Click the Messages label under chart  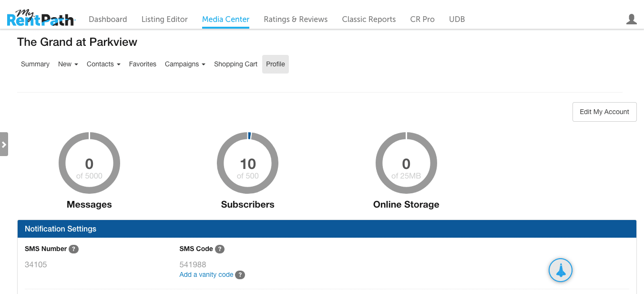tap(89, 204)
